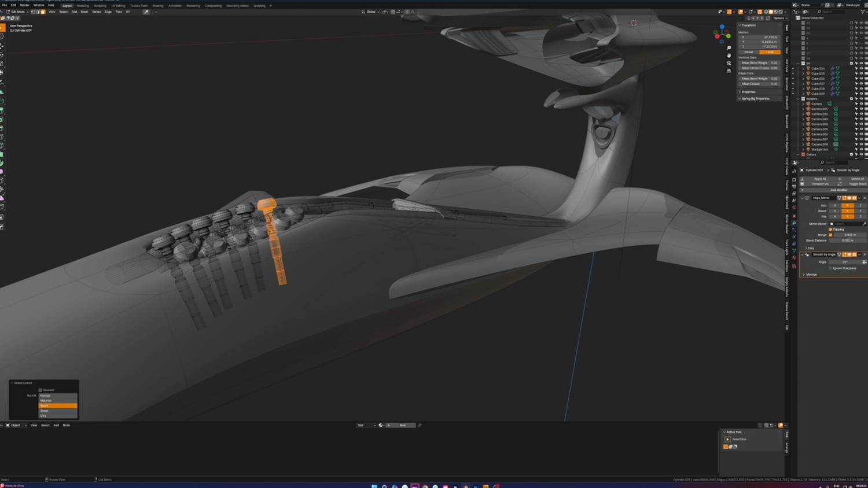
Task: Hide Cube.034 in the viewport
Action: [x=861, y=68]
